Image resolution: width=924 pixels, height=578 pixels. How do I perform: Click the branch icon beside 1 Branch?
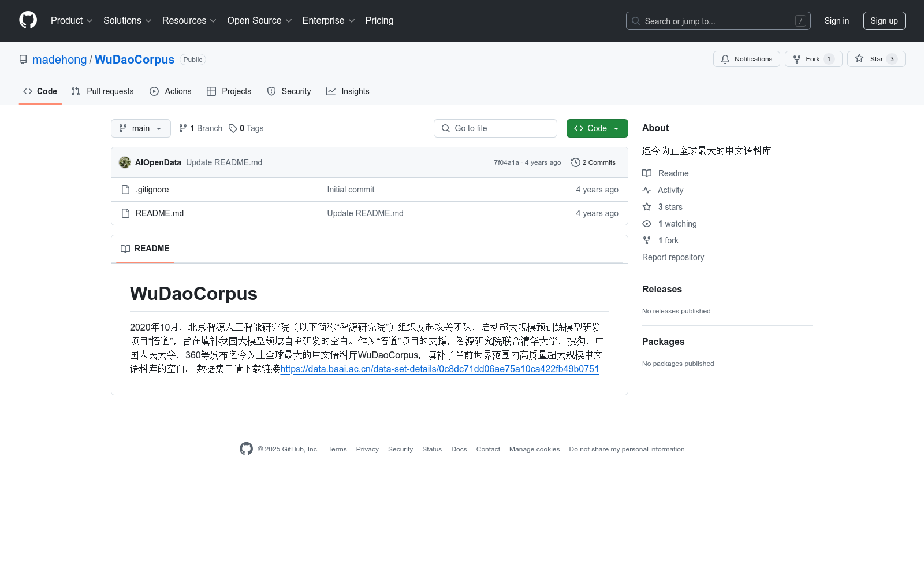[x=183, y=128]
